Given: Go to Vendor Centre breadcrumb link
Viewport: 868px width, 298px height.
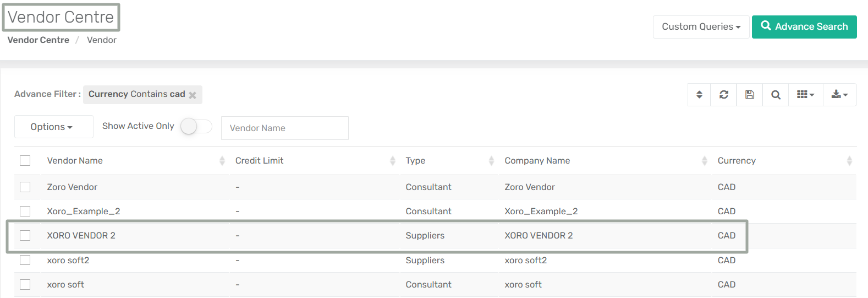Looking at the screenshot, I should (39, 40).
